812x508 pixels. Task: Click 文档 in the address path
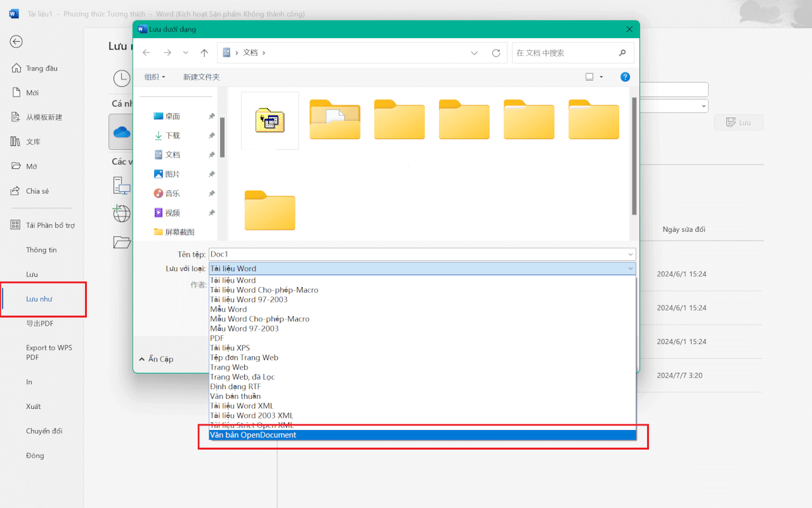(251, 53)
